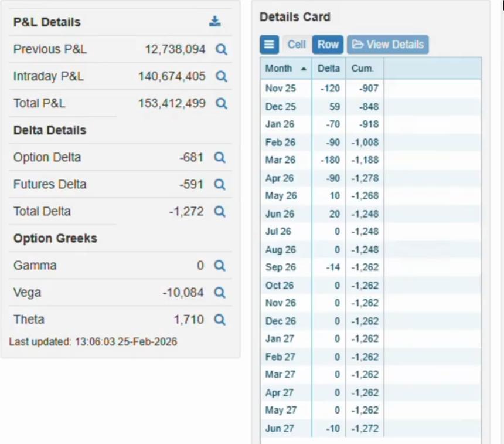Select the Jun 26 month cell
Screen dimensions: 504x444
(286, 213)
